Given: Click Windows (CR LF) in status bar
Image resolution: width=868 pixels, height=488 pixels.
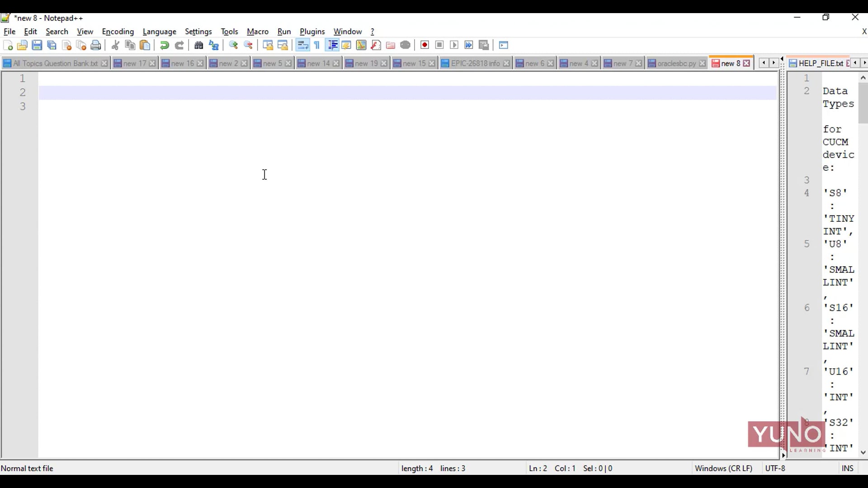Looking at the screenshot, I should (x=724, y=469).
